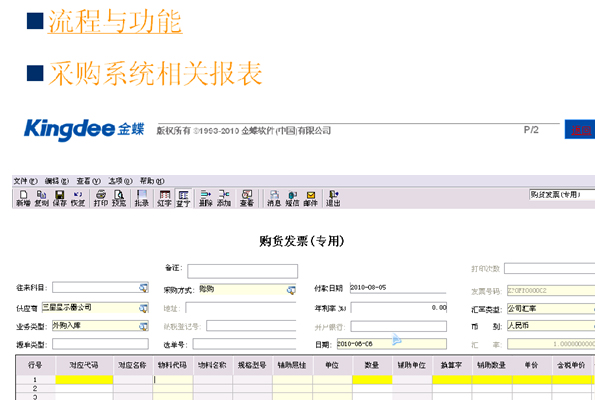This screenshot has height=400, width=595.
Task: Follow the 流程与功能 hyperlink
Action: pyautogui.click(x=115, y=21)
